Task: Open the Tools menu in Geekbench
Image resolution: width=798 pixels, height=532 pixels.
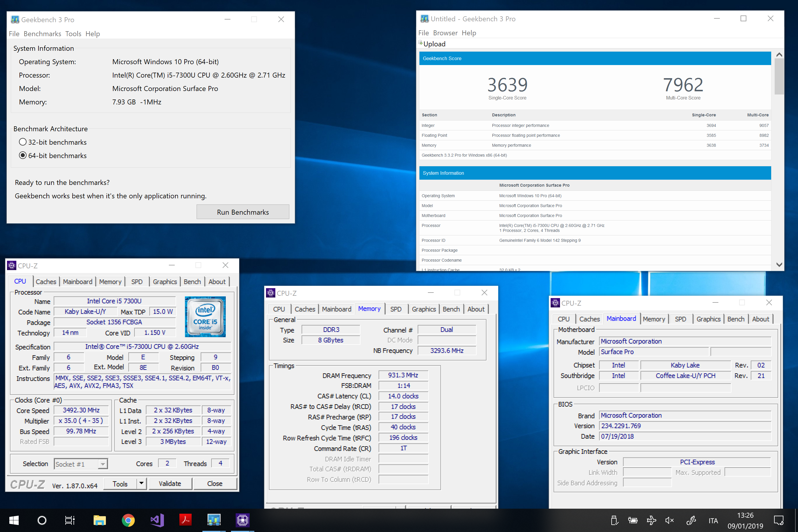Action: point(73,34)
